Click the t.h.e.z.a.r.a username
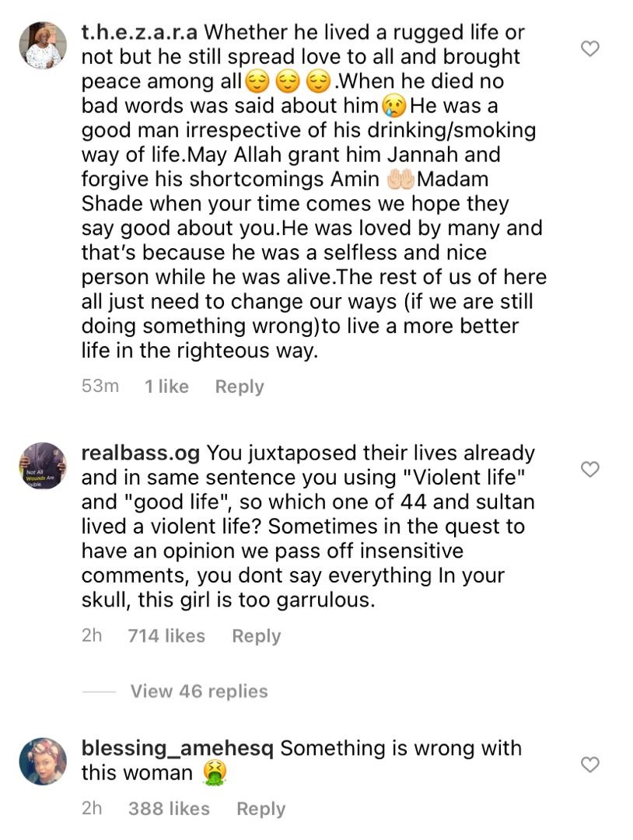Image resolution: width=633 pixels, height=840 pixels. click(x=139, y=33)
